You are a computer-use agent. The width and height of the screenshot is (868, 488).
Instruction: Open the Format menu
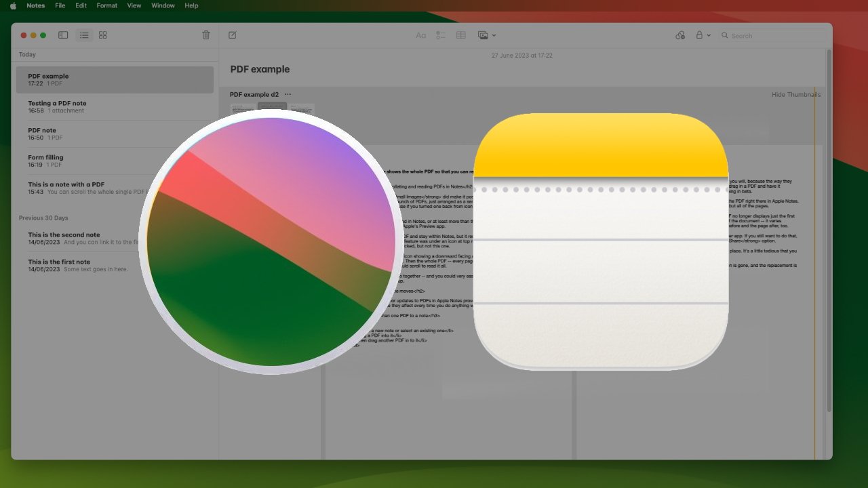coord(106,5)
